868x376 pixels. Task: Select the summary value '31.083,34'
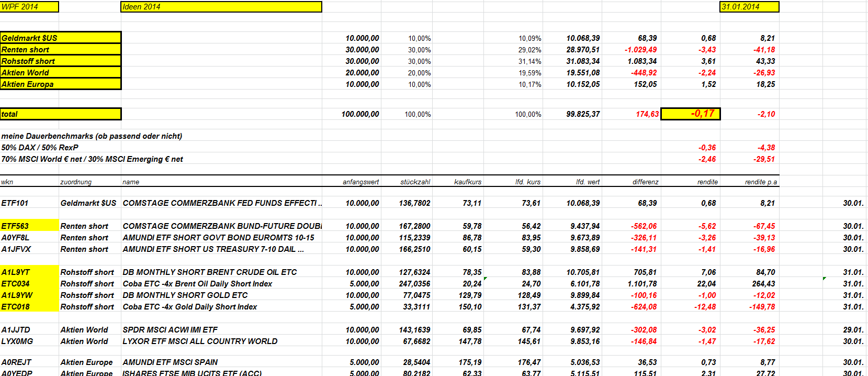tap(583, 61)
